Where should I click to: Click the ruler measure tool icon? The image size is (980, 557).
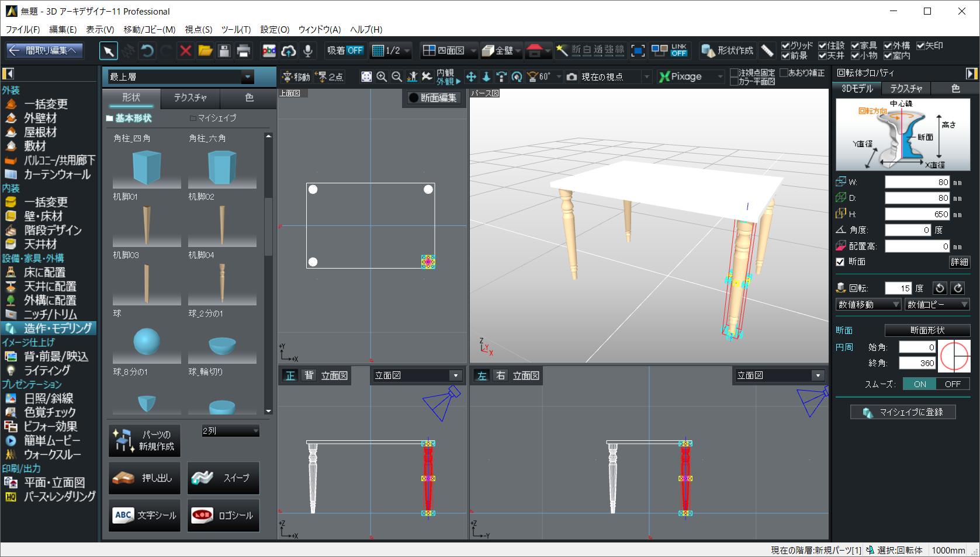click(767, 51)
